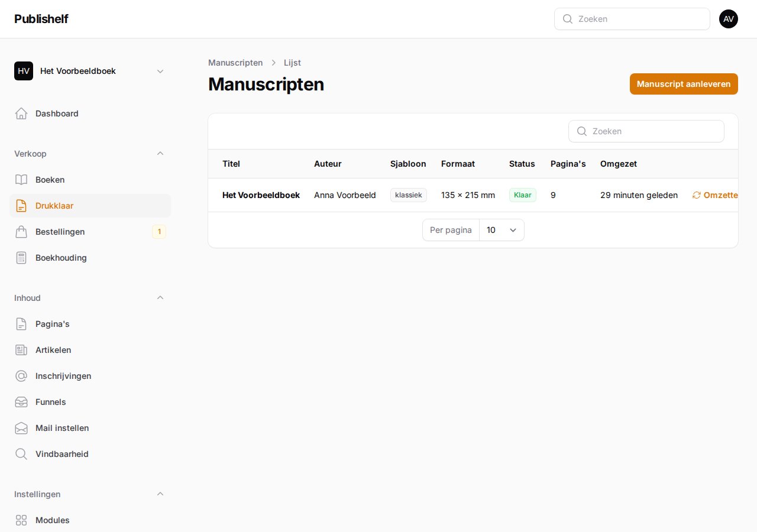This screenshot has height=532, width=757.
Task: Open the Boekhouding calculator icon
Action: [x=21, y=258]
